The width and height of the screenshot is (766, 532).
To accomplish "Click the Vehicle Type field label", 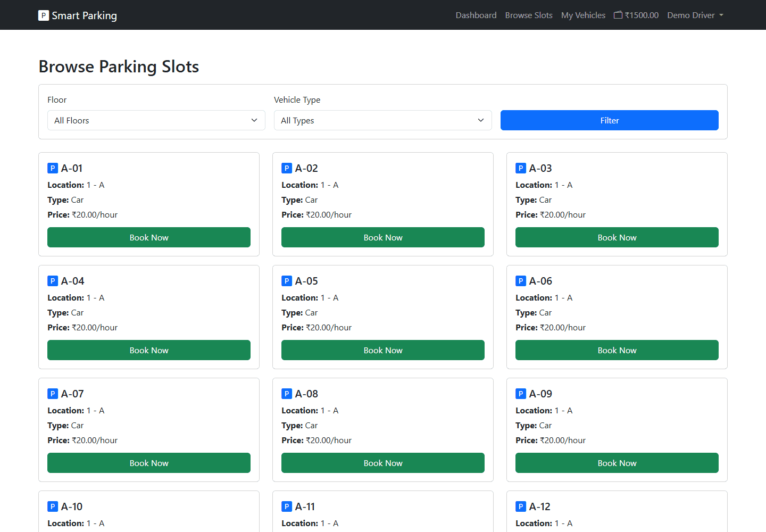I will (297, 99).
